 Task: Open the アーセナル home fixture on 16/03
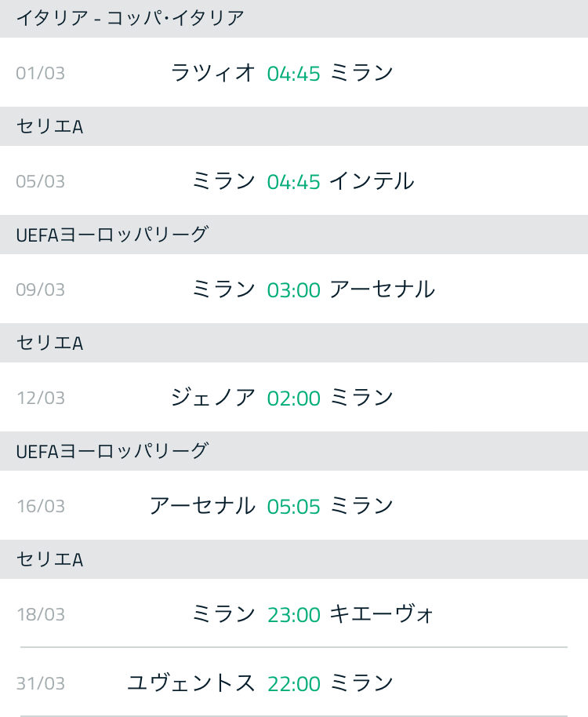pyautogui.click(x=294, y=506)
